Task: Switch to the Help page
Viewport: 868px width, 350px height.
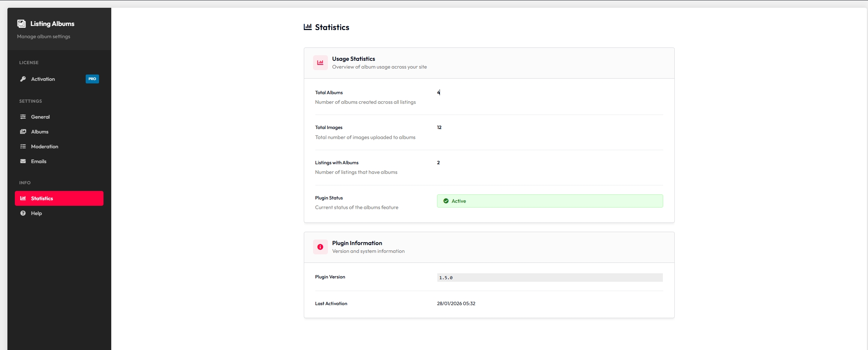Action: 36,213
